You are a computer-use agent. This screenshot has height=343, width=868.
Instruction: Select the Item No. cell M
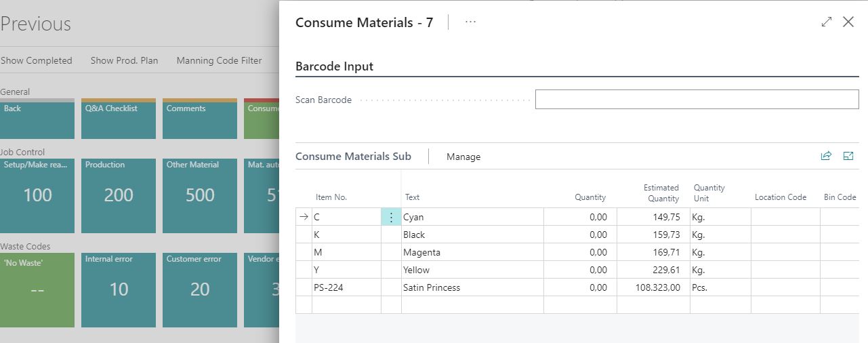click(x=346, y=252)
